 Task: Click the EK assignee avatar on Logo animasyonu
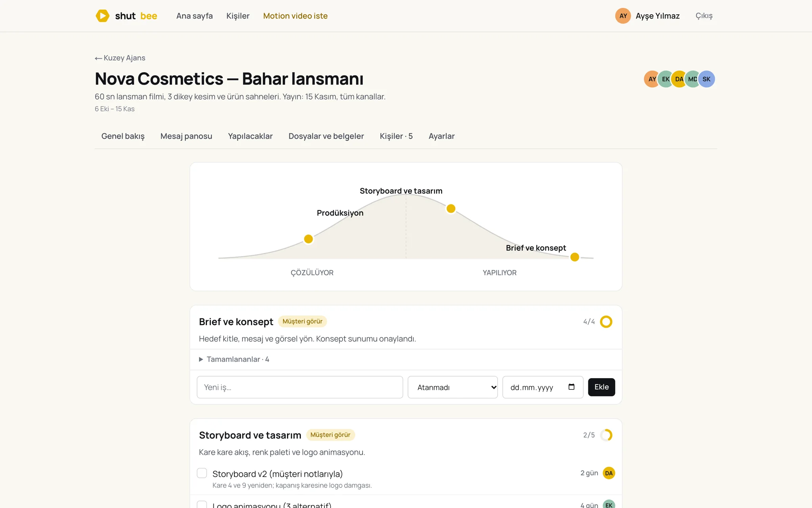click(609, 504)
